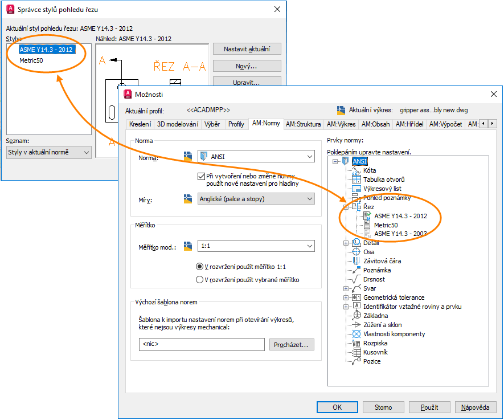
Task: Expand the Svar tree node
Action: [x=346, y=288]
